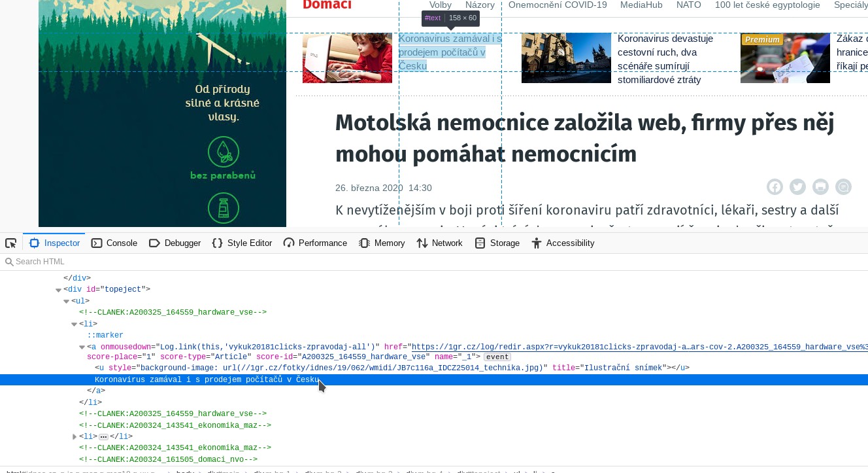Collapse the expanded li node
868x473 pixels.
pyautogui.click(x=74, y=324)
